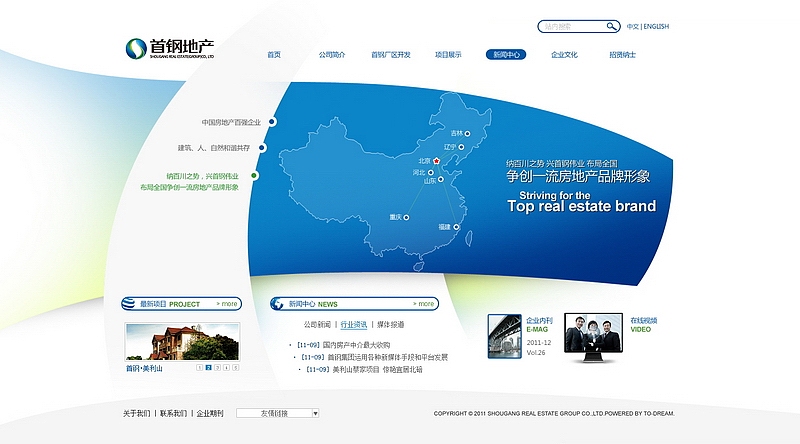Select the 河北 map point
800x444 pixels.
(x=431, y=172)
